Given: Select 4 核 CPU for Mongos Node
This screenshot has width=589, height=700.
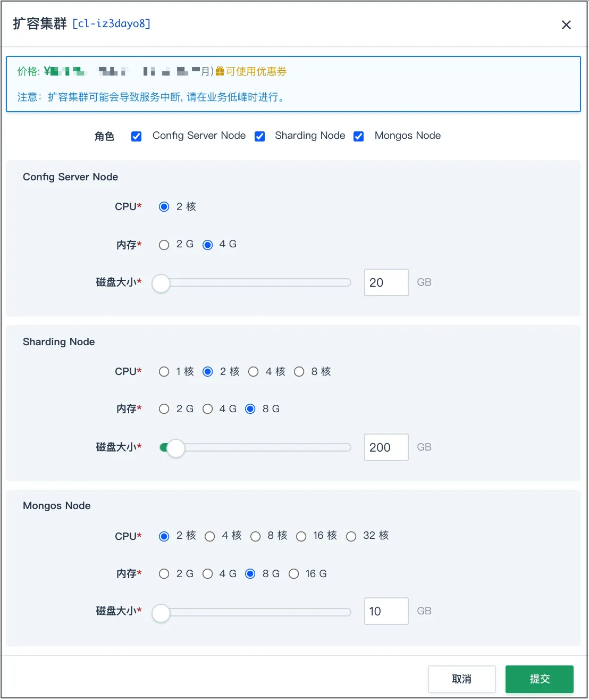Looking at the screenshot, I should click(210, 537).
